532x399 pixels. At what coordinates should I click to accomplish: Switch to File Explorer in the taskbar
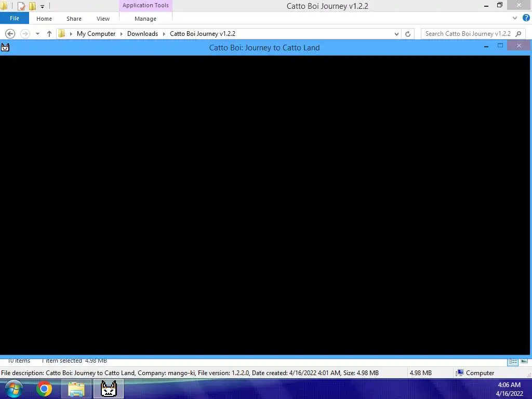pos(76,389)
